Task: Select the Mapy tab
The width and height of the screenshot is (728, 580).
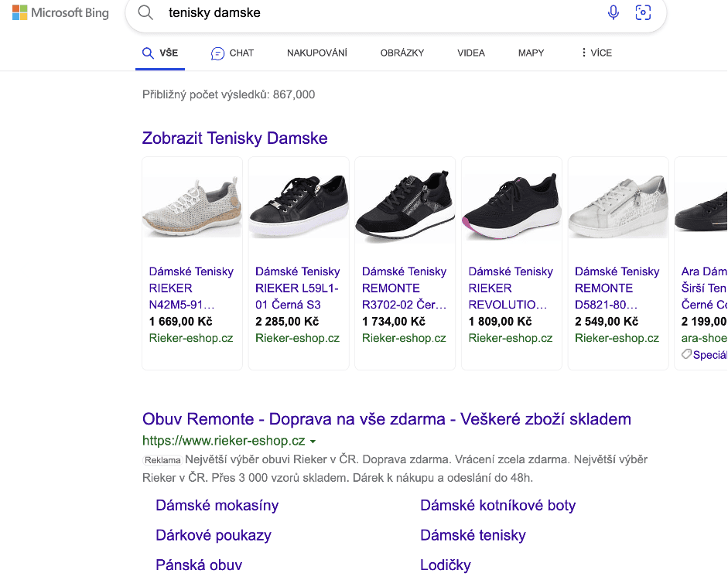Action: coord(531,53)
